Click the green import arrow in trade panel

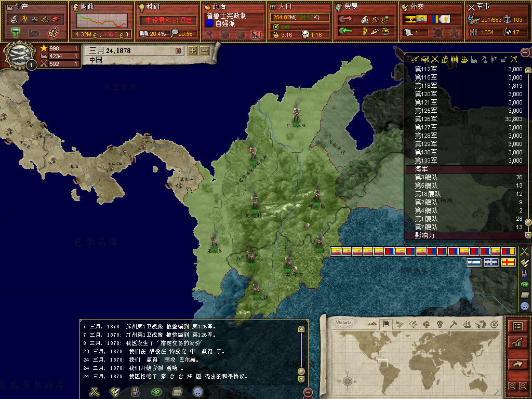pos(345,31)
